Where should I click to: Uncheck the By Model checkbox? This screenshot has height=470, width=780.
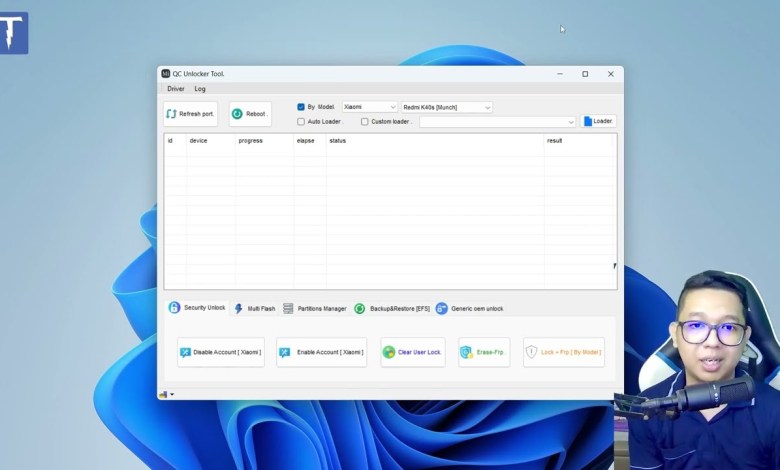[301, 107]
